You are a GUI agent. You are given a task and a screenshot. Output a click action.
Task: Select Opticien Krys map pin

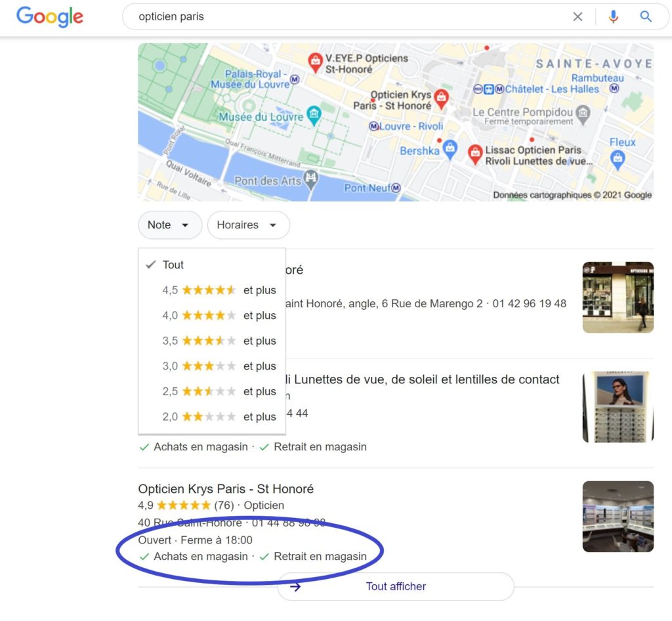tap(442, 99)
